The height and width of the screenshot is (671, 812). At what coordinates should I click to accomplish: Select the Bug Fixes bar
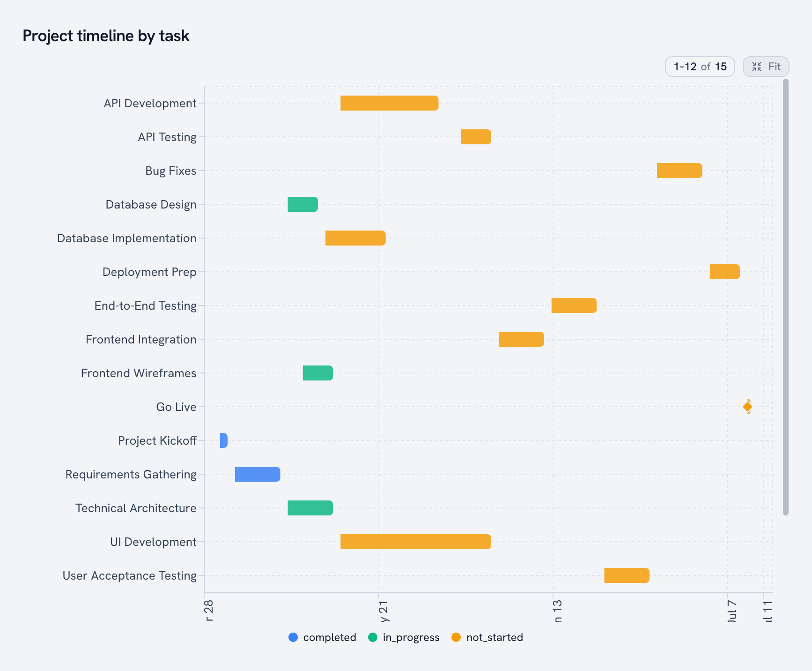tap(679, 171)
